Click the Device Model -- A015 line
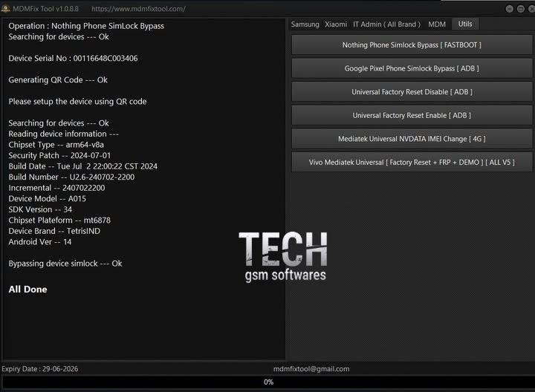The image size is (535, 392). pos(47,199)
